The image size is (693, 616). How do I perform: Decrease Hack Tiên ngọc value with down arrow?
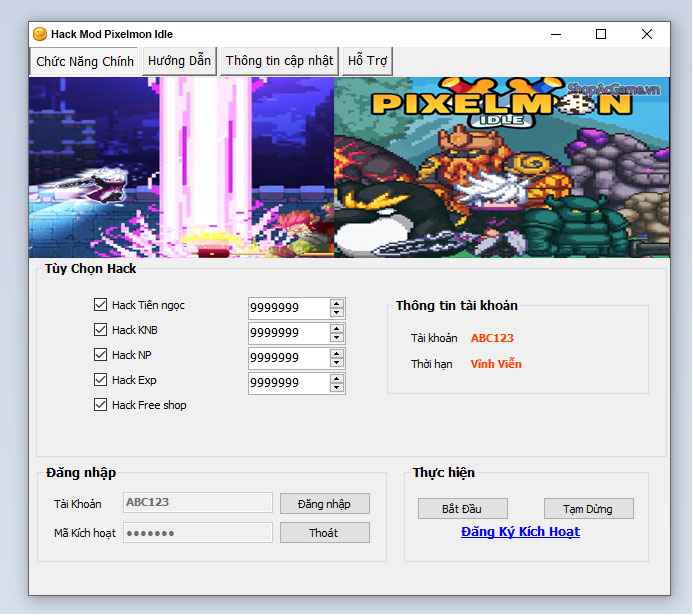336,312
